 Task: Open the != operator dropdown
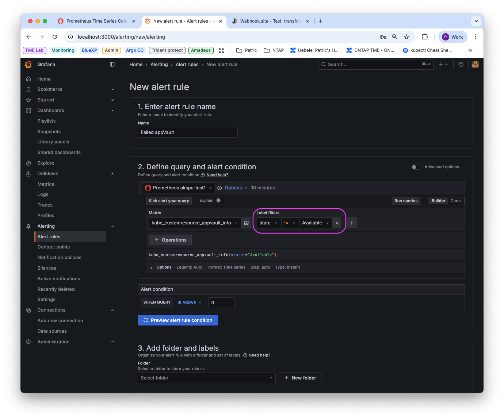(x=290, y=223)
